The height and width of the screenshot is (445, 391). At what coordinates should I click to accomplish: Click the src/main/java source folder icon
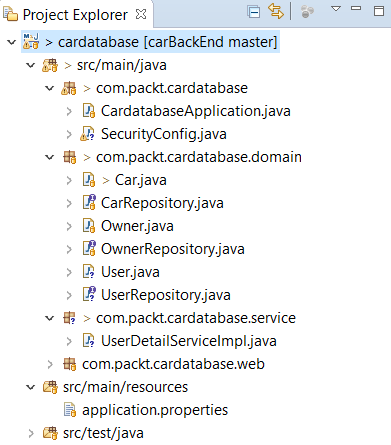click(x=50, y=65)
